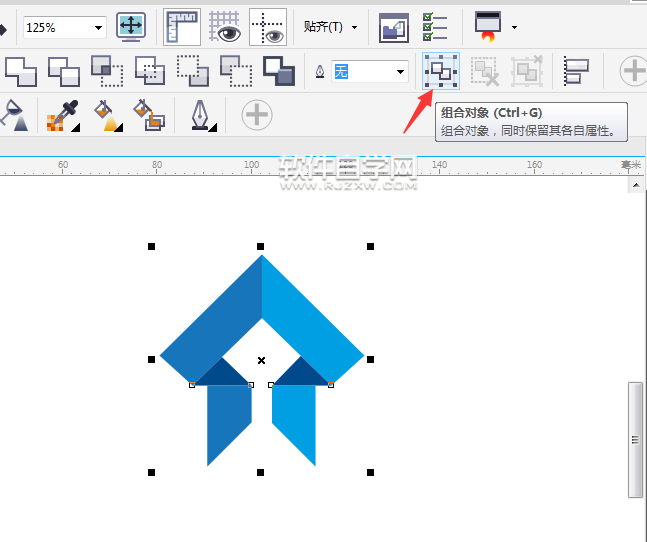The width and height of the screenshot is (647, 542).
Task: Toggle the Show Guidelines eye button
Action: [x=268, y=27]
